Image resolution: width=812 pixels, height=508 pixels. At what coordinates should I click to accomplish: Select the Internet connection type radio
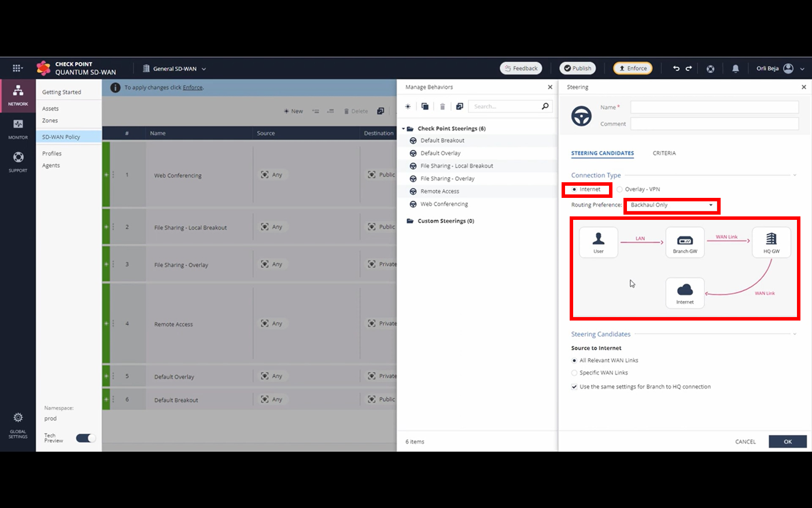574,189
